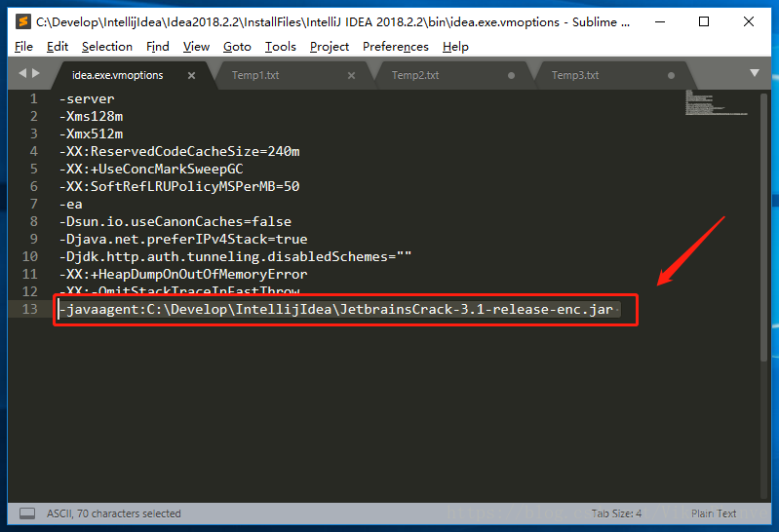The image size is (779, 532).
Task: Click the preferIPv4Stack=true line
Action: [183, 239]
